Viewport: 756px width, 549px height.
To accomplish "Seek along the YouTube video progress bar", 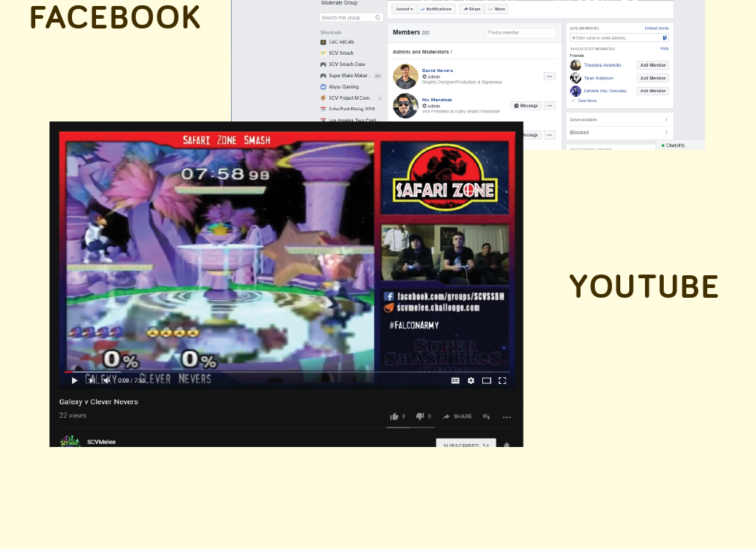I will click(286, 371).
